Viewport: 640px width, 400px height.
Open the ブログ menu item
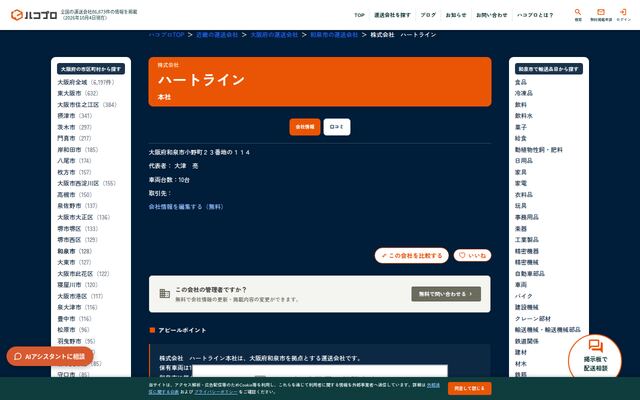tap(428, 15)
